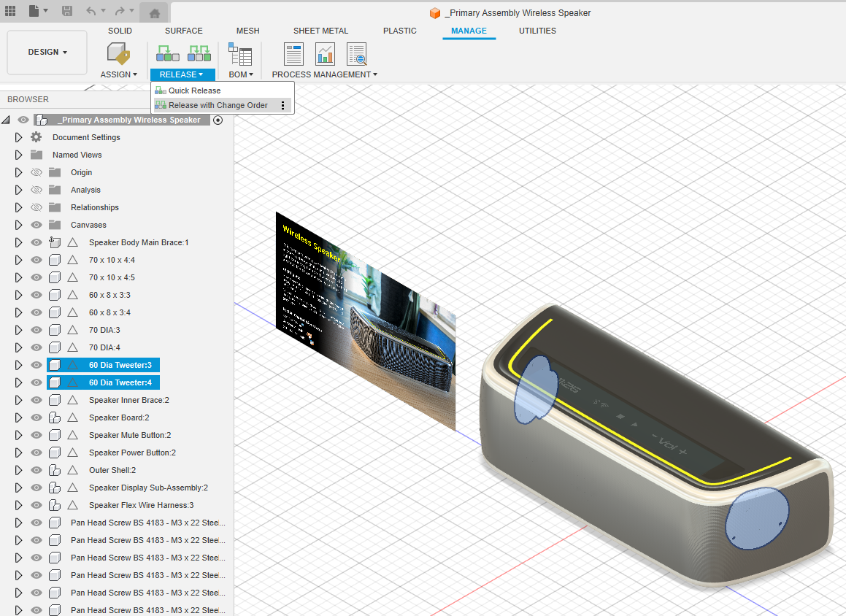Click the Process Management chart icon
This screenshot has width=846, height=616.
326,54
